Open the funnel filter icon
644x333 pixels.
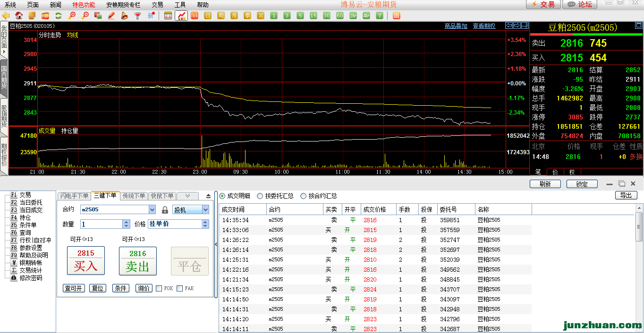(x=138, y=16)
